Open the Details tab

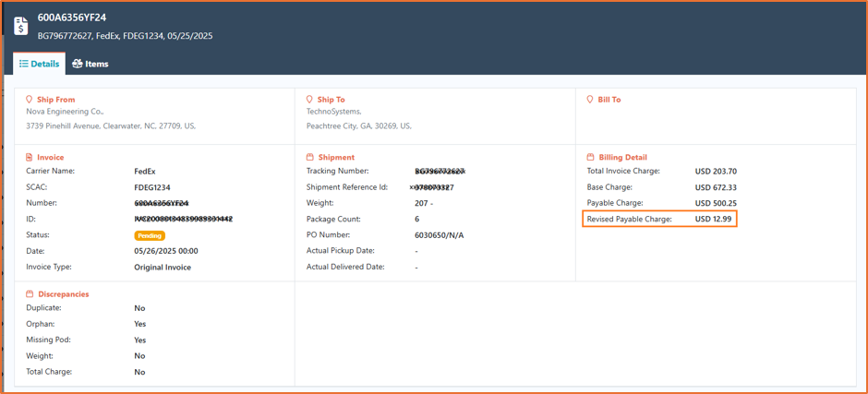[x=40, y=64]
